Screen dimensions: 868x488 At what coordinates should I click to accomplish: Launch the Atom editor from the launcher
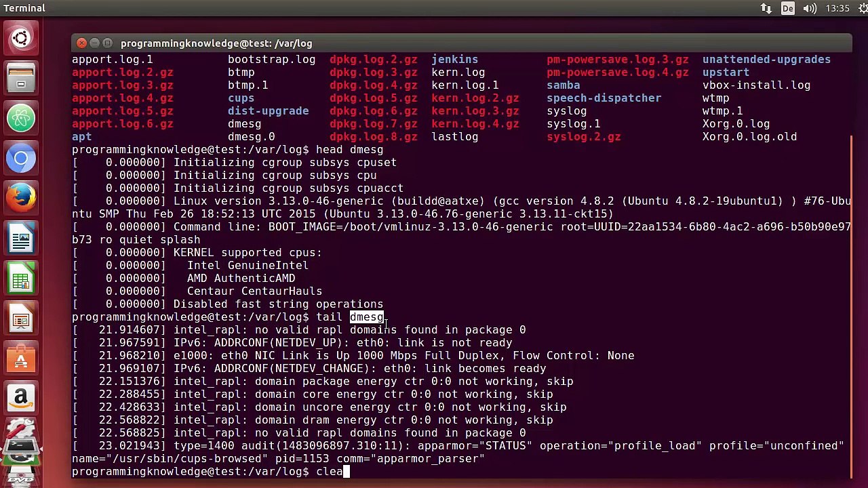click(x=21, y=119)
